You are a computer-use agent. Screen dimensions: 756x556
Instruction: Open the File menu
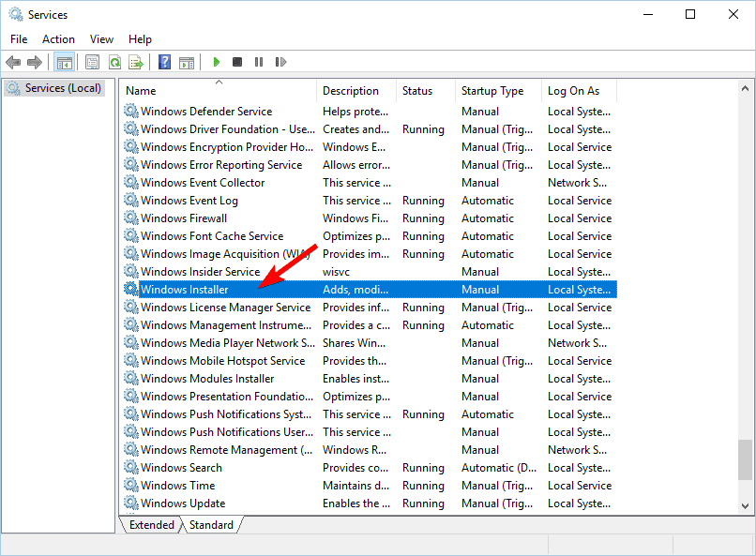(x=19, y=39)
